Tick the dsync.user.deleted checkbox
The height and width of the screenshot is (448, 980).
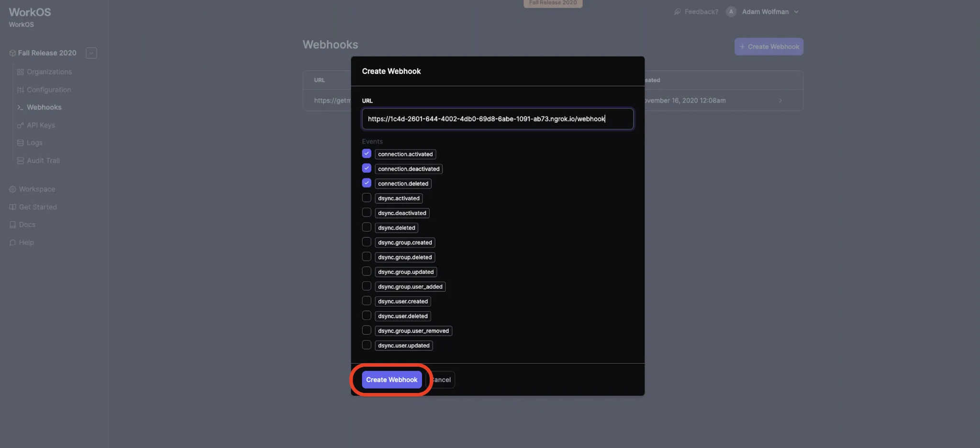coord(367,316)
